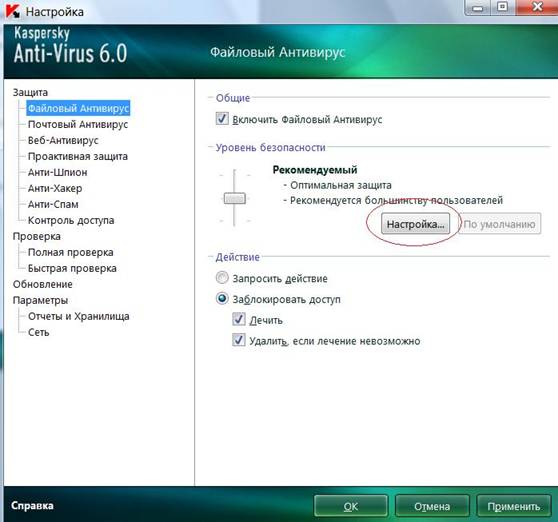Screen dimensions: 558x522
Task: Toggle Удалить, если лечение невозможно checkbox
Action: pos(239,340)
